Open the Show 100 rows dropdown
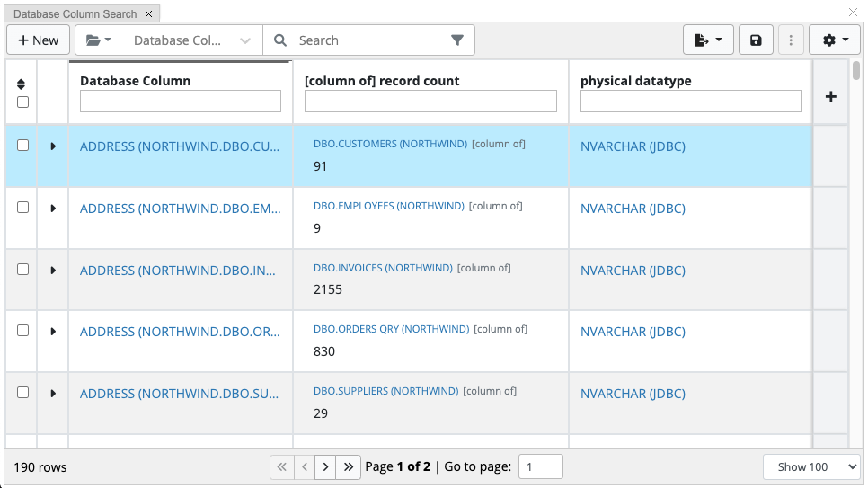The image size is (868, 488). click(x=811, y=466)
